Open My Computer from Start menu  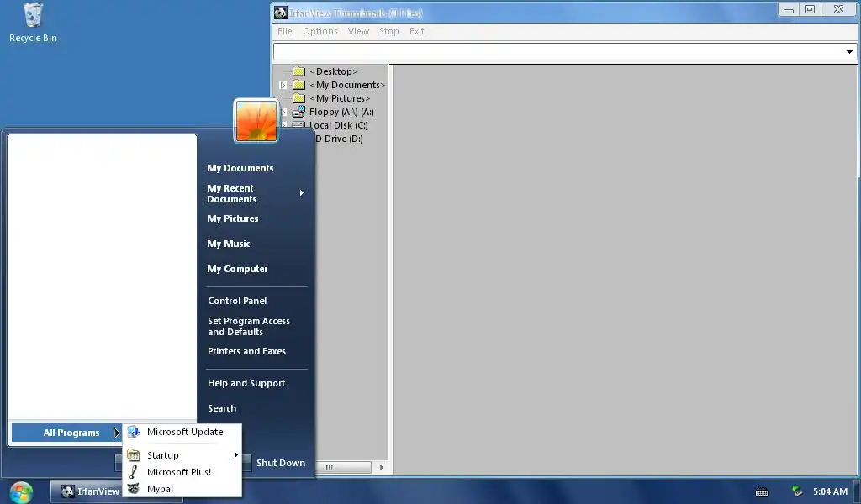[237, 269]
